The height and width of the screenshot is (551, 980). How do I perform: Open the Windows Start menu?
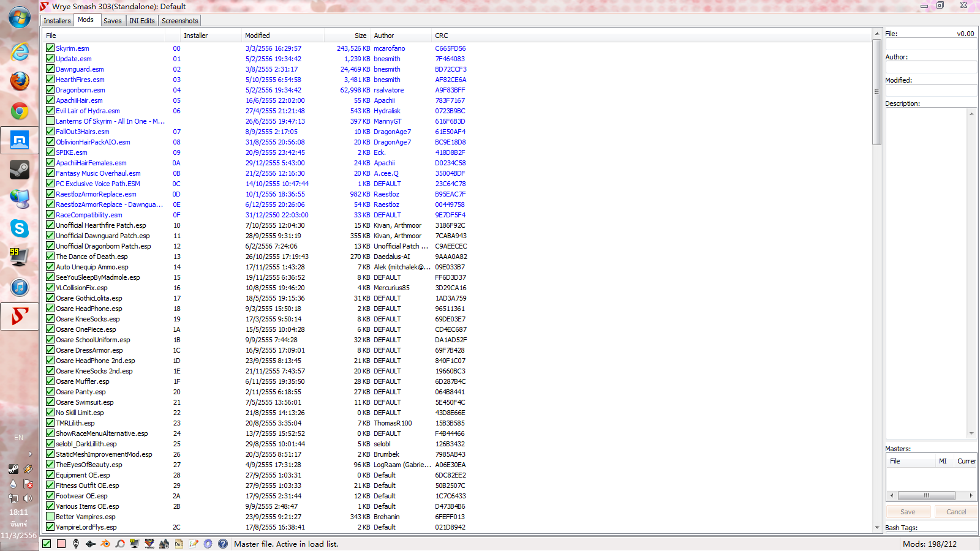(20, 18)
